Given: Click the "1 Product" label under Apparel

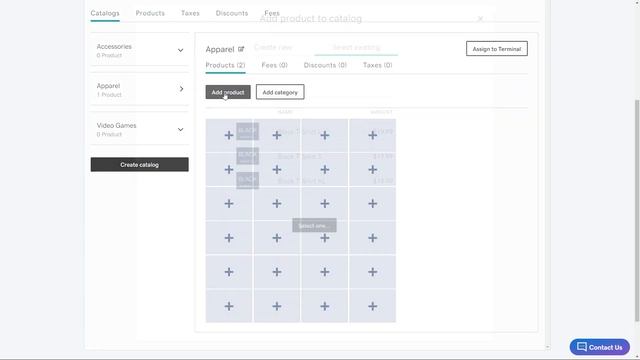Looking at the screenshot, I should [109, 95].
